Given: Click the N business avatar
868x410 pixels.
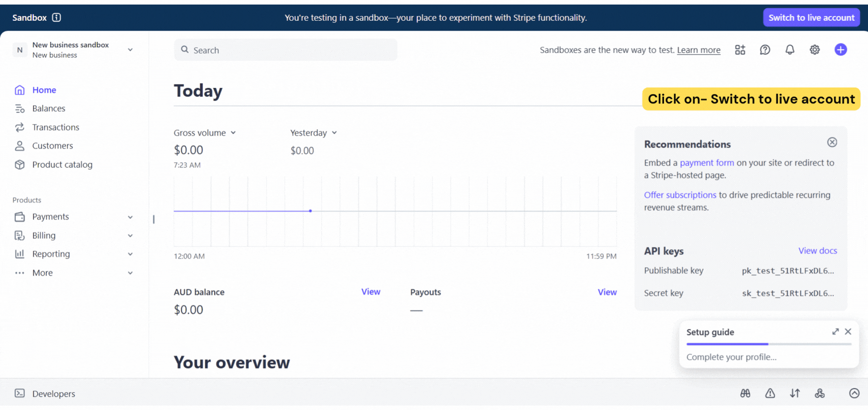Looking at the screenshot, I should [20, 50].
